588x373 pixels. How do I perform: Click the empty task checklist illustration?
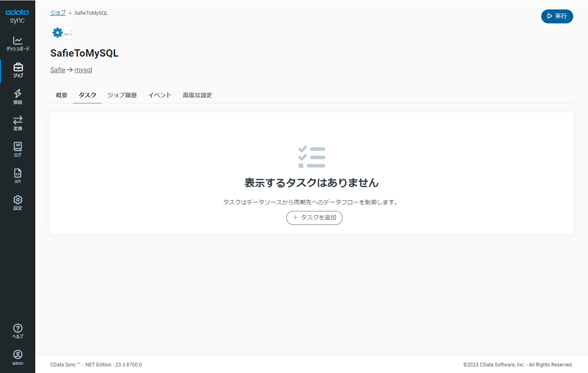click(x=312, y=157)
